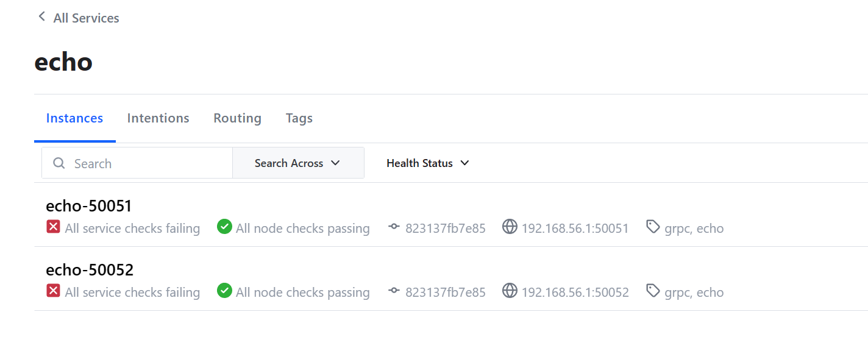Click the globe icon next to 192.168.56.1:50051
The width and height of the screenshot is (868, 362).
point(510,227)
